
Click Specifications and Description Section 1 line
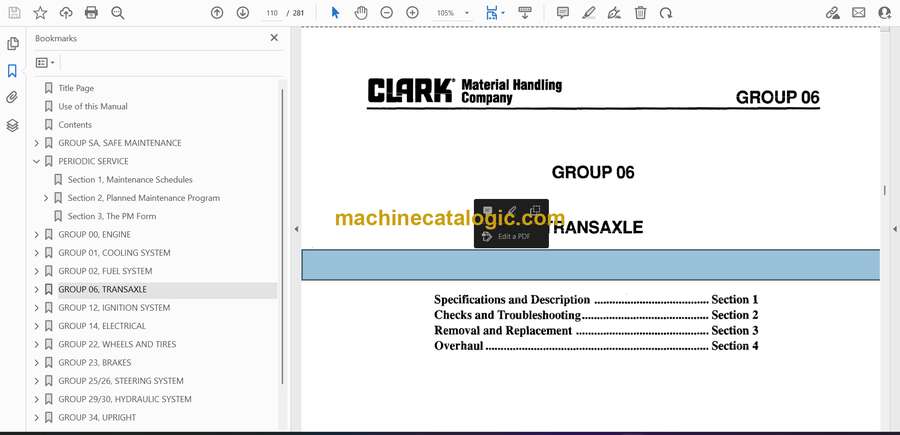596,300
